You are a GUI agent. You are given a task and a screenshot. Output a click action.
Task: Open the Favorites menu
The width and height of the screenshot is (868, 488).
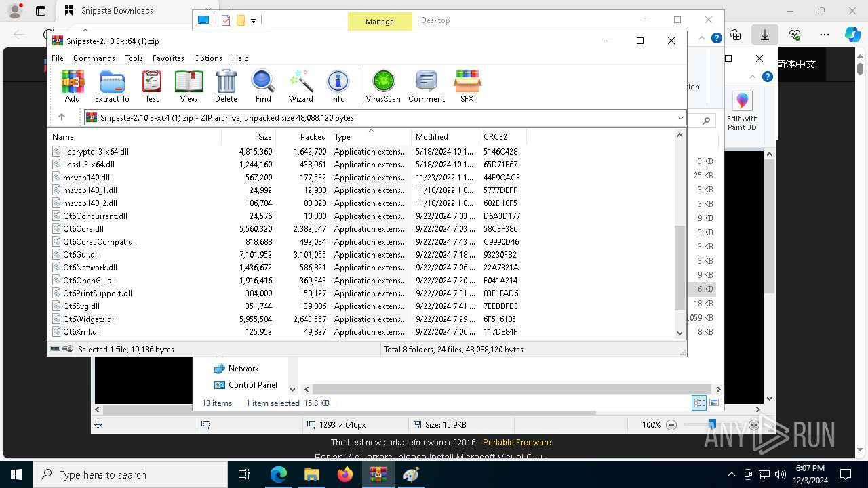(x=168, y=58)
